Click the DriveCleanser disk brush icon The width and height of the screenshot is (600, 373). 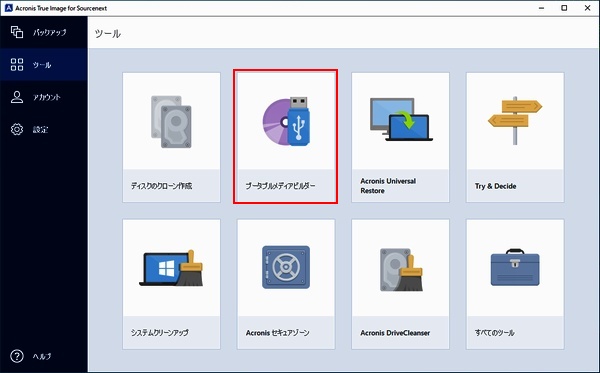pyautogui.click(x=402, y=270)
